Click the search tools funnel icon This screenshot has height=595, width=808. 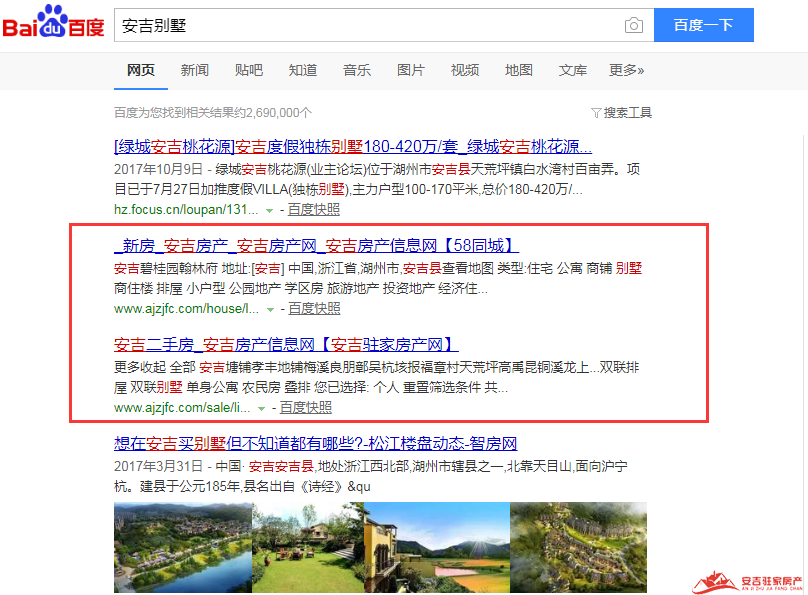(596, 113)
